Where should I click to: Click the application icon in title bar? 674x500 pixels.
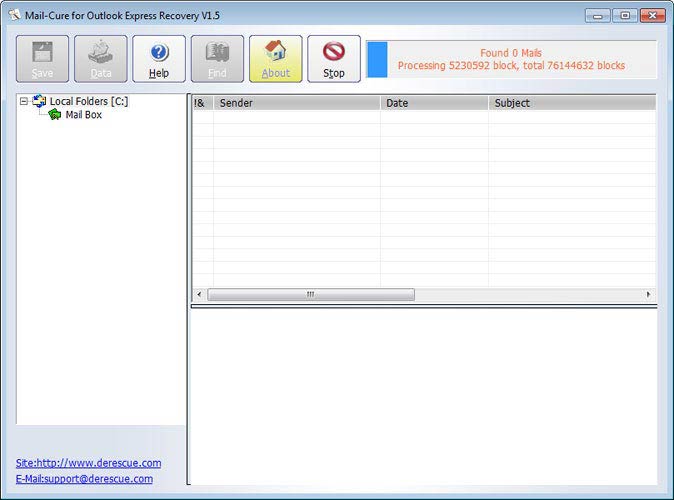(x=14, y=15)
